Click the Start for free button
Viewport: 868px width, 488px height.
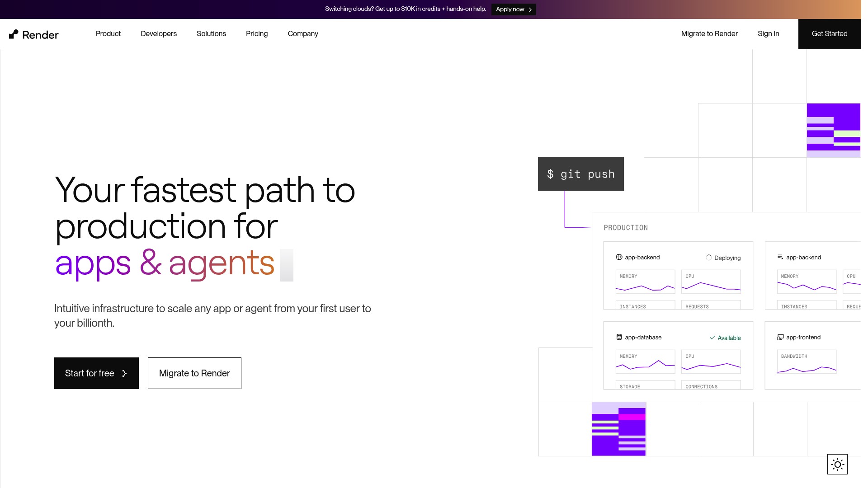pyautogui.click(x=96, y=373)
